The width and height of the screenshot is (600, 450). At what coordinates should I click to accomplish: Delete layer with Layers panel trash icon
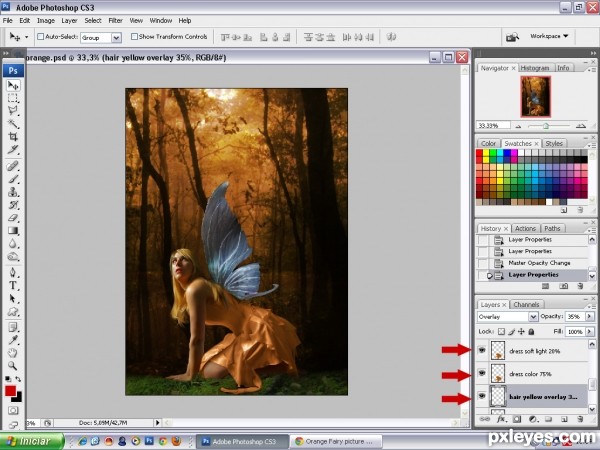(580, 419)
